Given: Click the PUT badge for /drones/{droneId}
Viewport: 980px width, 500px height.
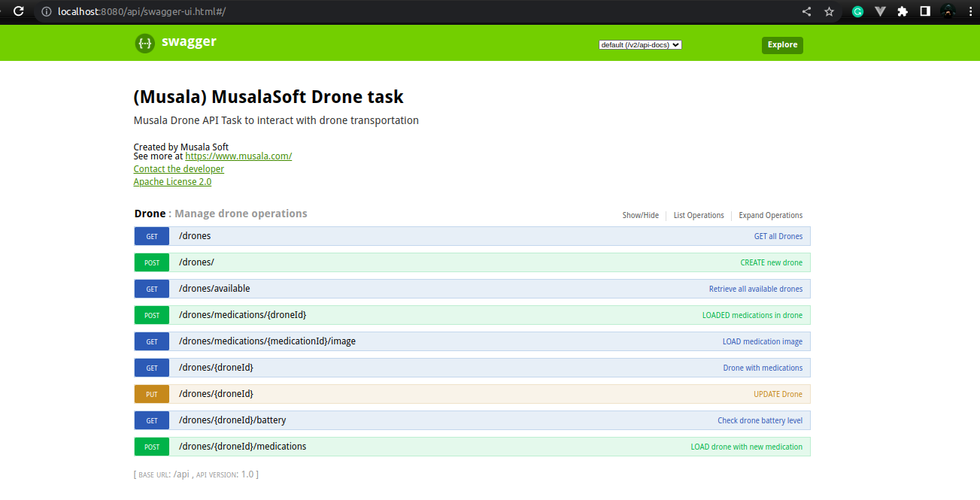Looking at the screenshot, I should coord(152,394).
